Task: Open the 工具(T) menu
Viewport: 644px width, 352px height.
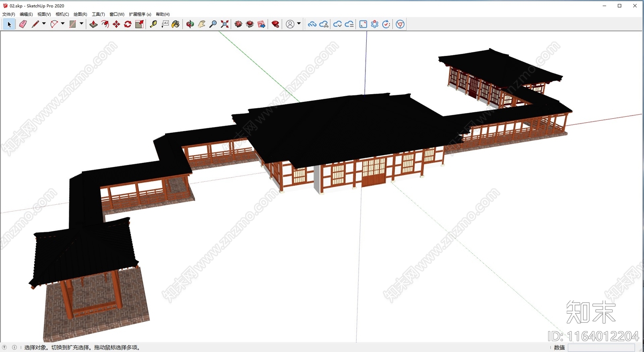Action: [x=98, y=14]
